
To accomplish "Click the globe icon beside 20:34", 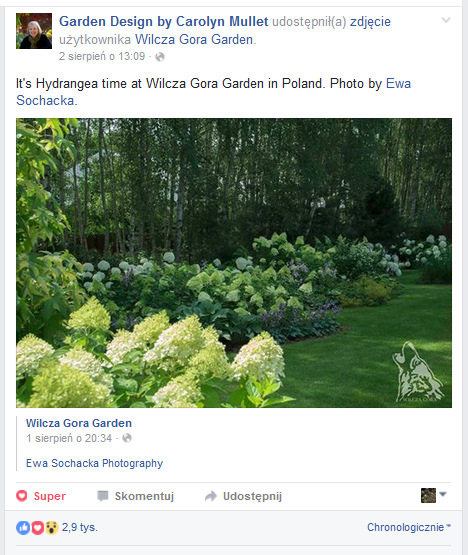I will point(127,438).
